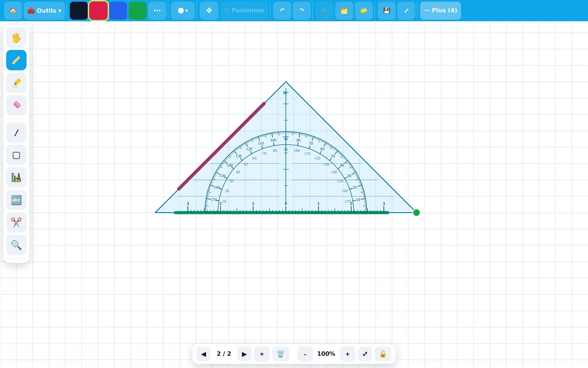588x368 pixels.
Task: Open the geometry instruments tool
Action: [x=16, y=178]
